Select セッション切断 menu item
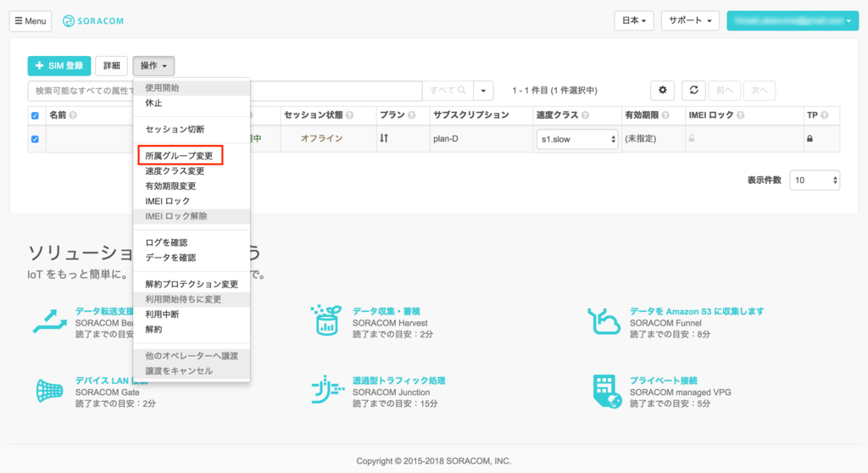This screenshot has width=868, height=473. 191,129
